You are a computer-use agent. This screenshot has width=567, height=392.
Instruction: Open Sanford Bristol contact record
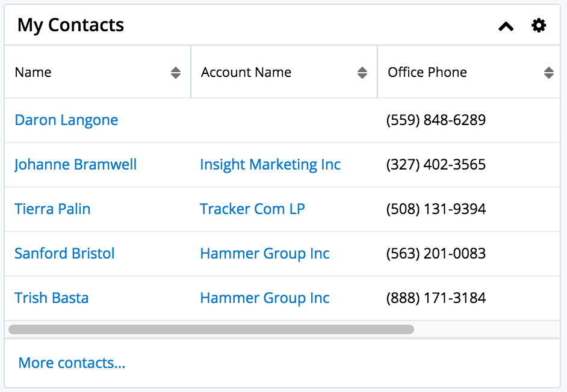tap(64, 254)
